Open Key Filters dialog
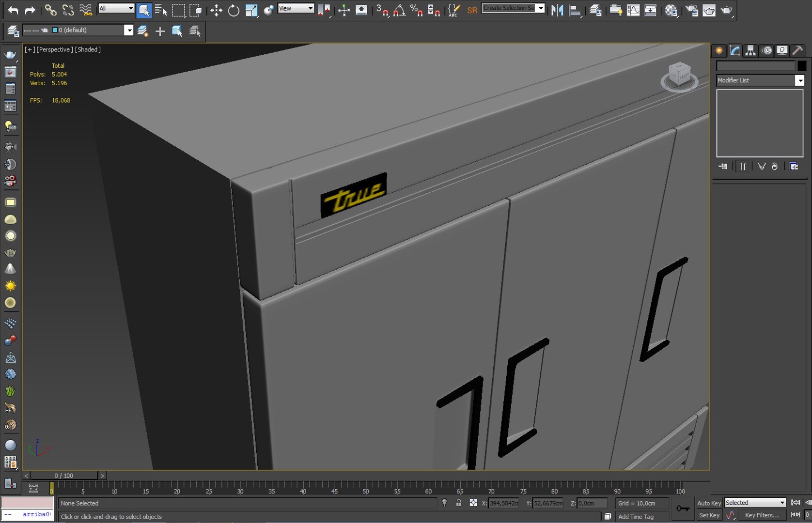The width and height of the screenshot is (812, 523). (762, 515)
